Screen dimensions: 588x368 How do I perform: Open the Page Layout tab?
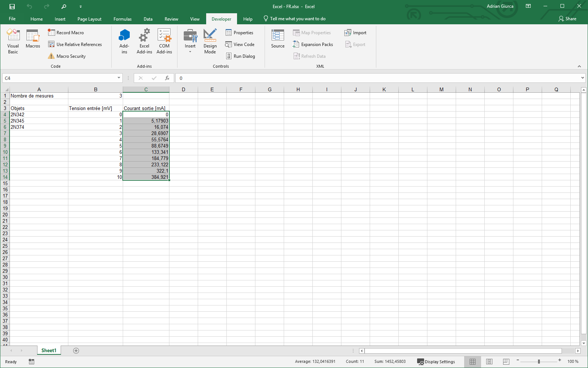pos(89,19)
